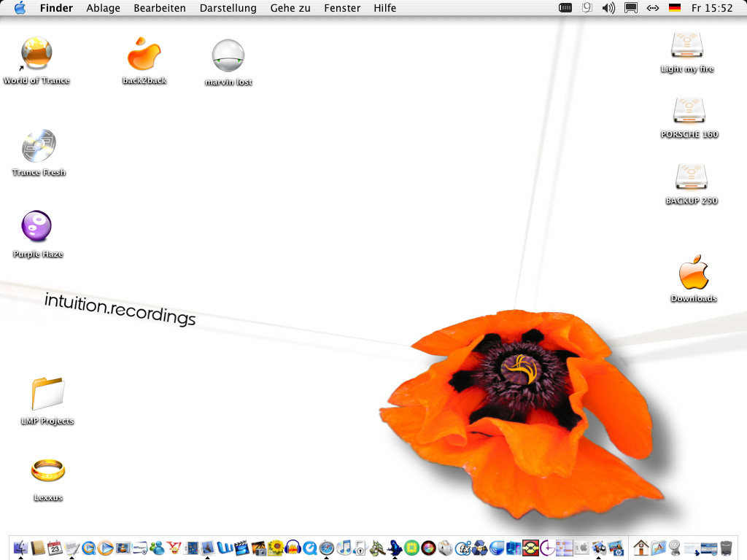Open the volume control in menu bar

(608, 8)
